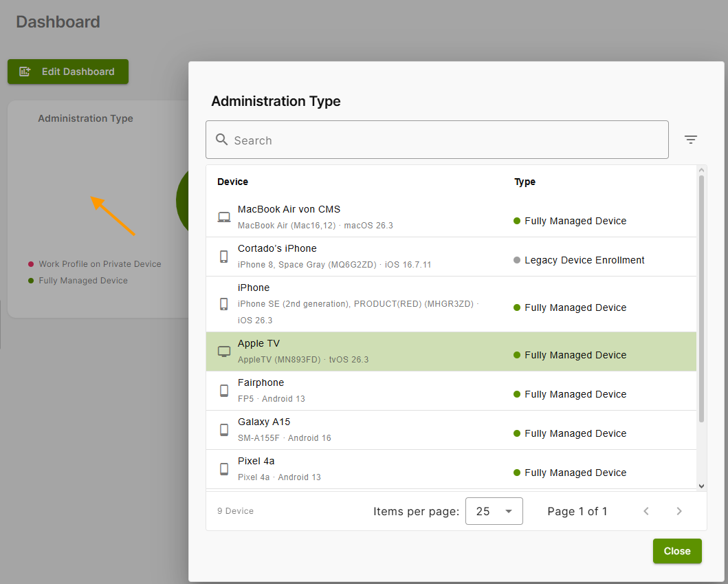Click the Administration Type dashboard card title

85,118
